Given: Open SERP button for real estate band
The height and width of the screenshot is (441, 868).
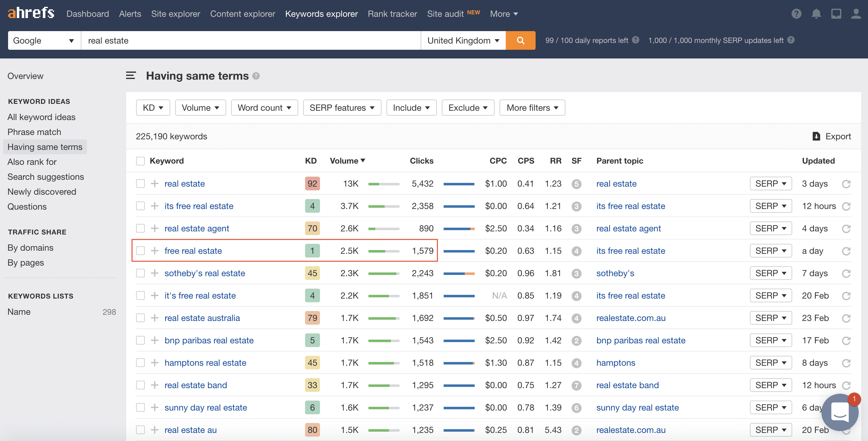Looking at the screenshot, I should [x=771, y=385].
